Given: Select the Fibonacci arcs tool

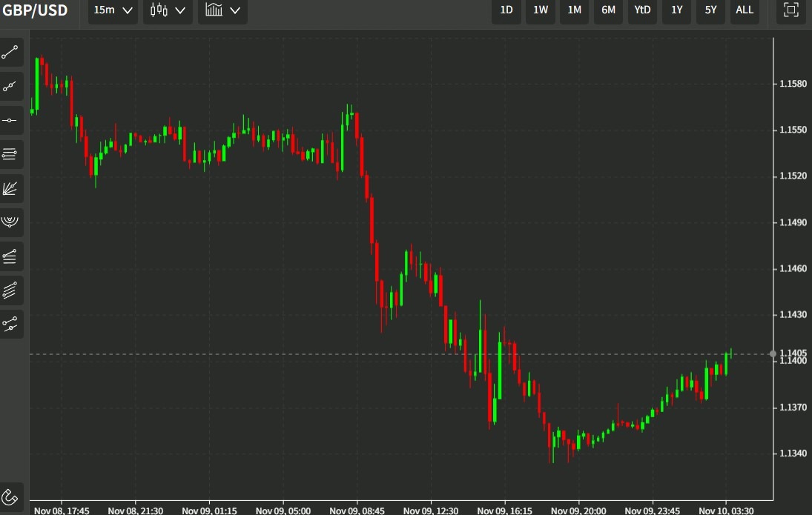Looking at the screenshot, I should [x=10, y=222].
